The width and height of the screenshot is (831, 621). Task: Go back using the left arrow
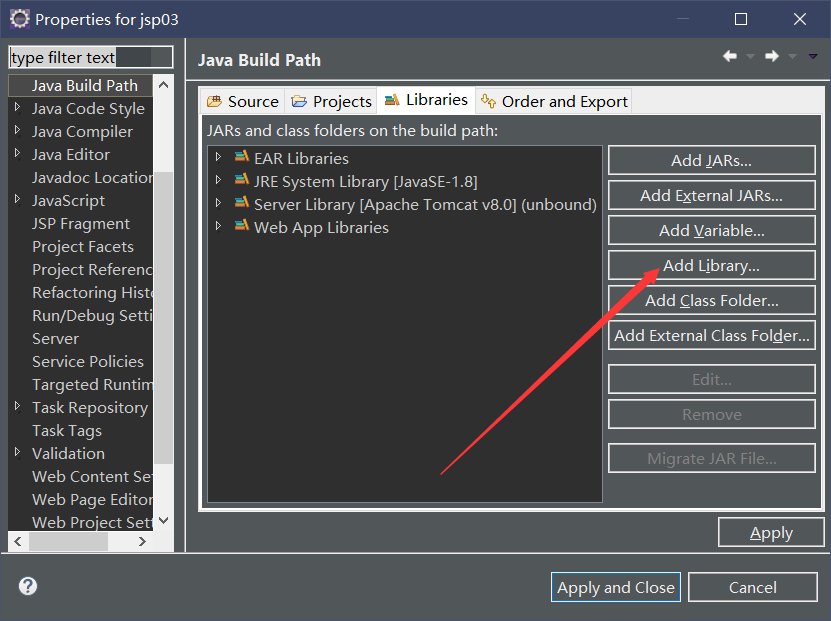[730, 56]
